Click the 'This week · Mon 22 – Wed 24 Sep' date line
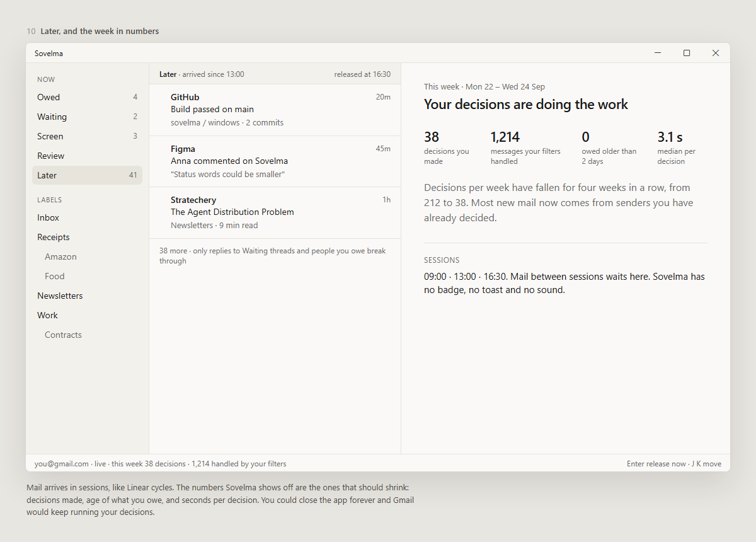 point(484,87)
